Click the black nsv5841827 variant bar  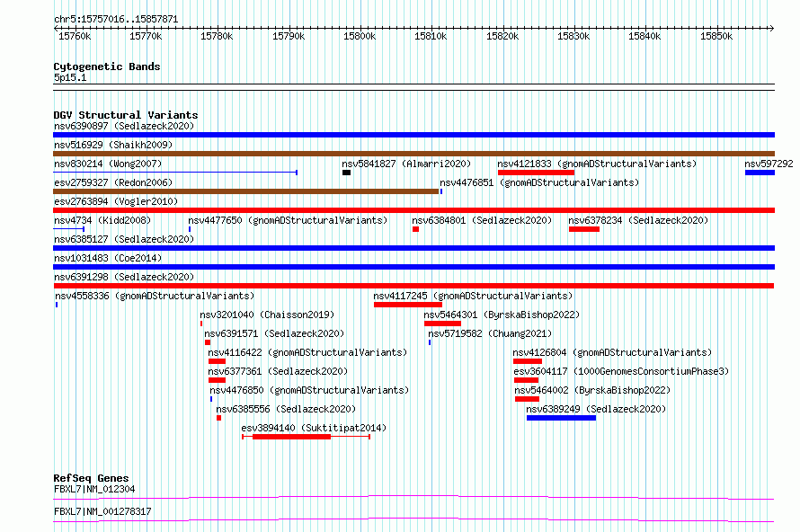[346, 173]
